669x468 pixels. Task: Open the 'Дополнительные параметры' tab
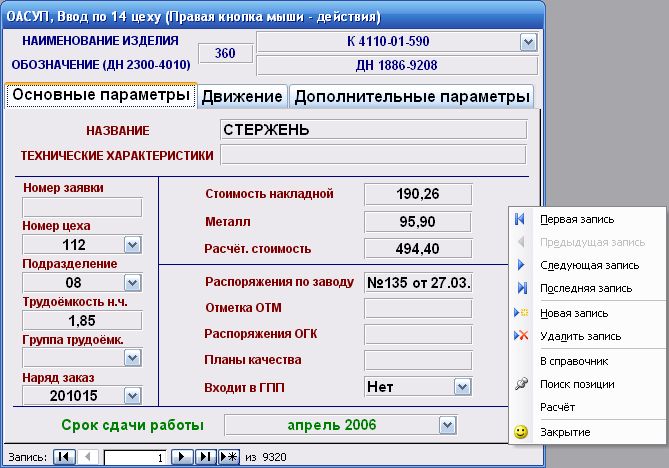411,96
